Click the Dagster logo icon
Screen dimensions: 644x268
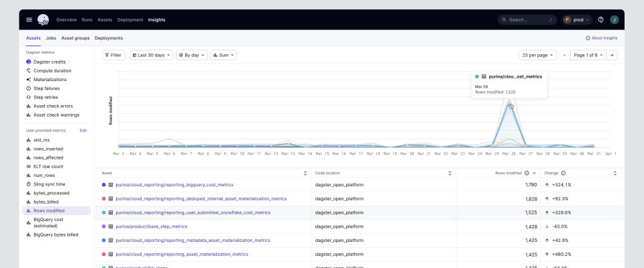click(x=43, y=19)
